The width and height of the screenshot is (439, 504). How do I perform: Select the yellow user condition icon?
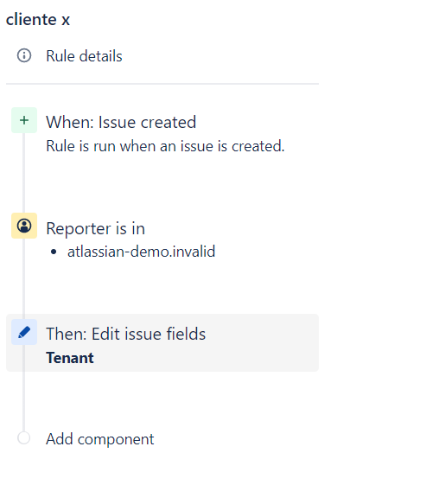pos(24,226)
